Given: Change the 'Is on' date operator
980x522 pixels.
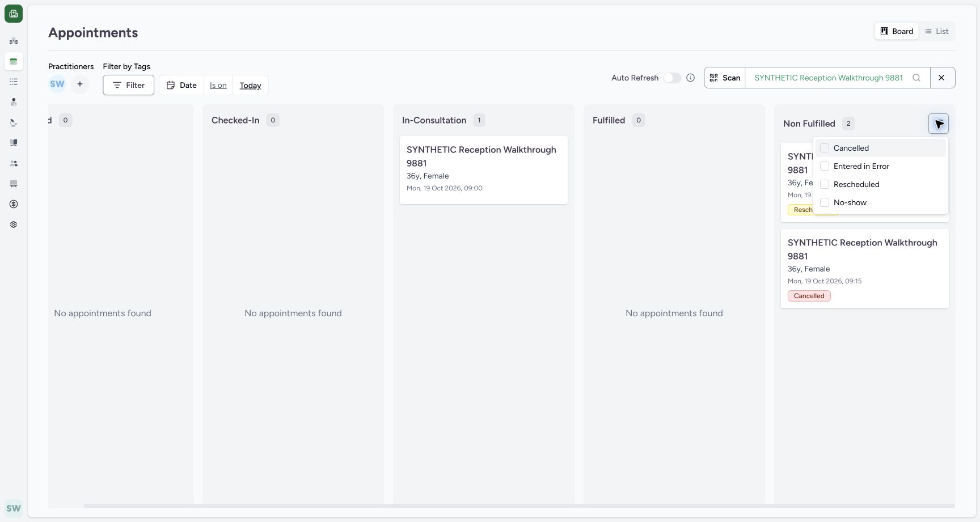Looking at the screenshot, I should 218,85.
